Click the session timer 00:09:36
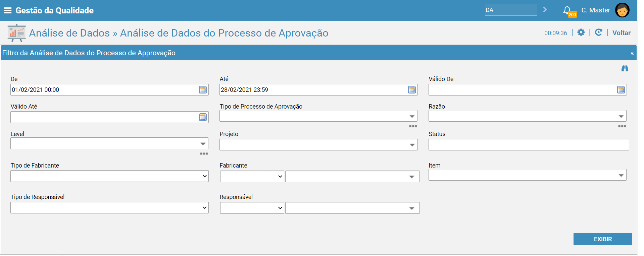Image resolution: width=644 pixels, height=256 pixels. [x=556, y=33]
